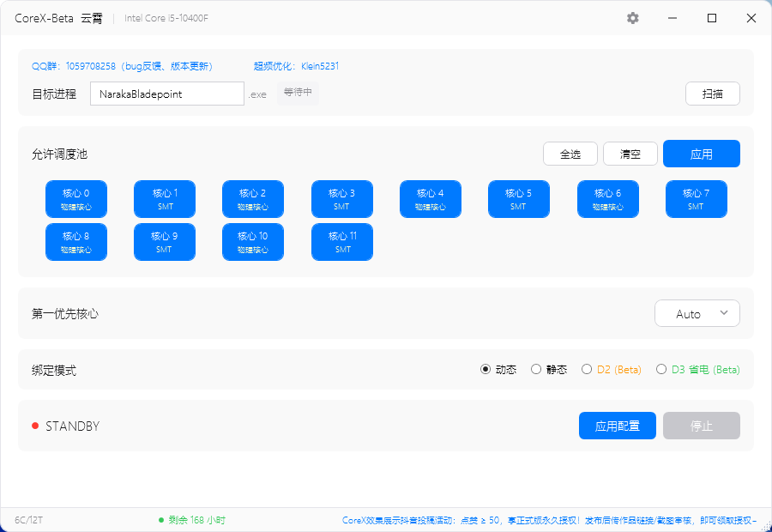Toggle 核心 0 physical core in pool
The image size is (772, 532).
coord(75,198)
